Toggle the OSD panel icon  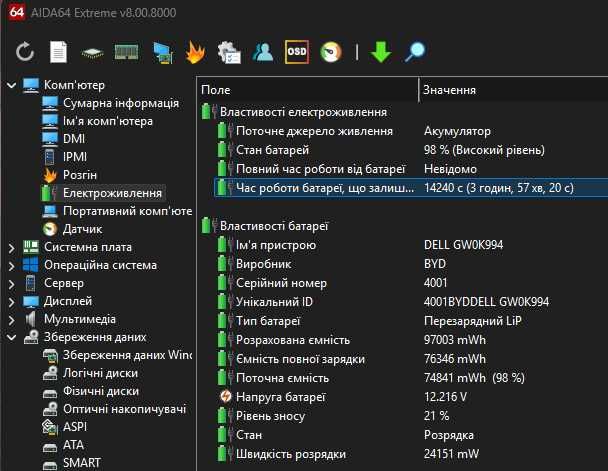tap(297, 52)
